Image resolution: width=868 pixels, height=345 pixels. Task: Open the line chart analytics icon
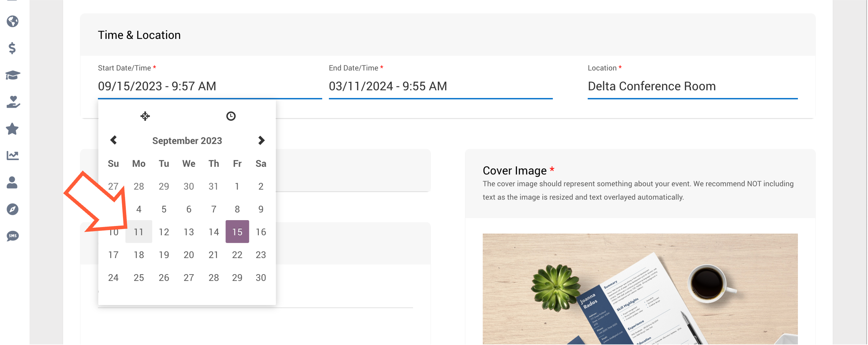(x=13, y=155)
